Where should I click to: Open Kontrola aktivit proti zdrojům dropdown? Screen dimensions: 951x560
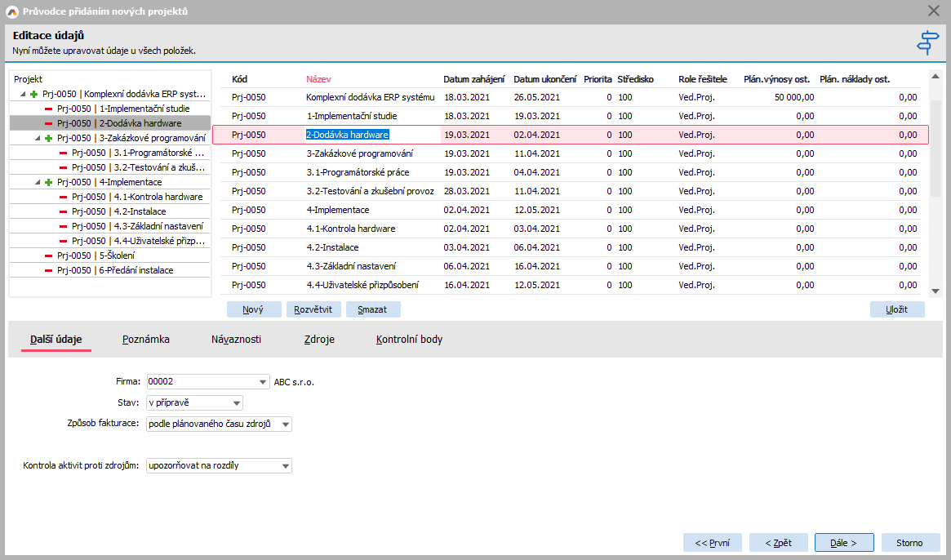pyautogui.click(x=285, y=466)
